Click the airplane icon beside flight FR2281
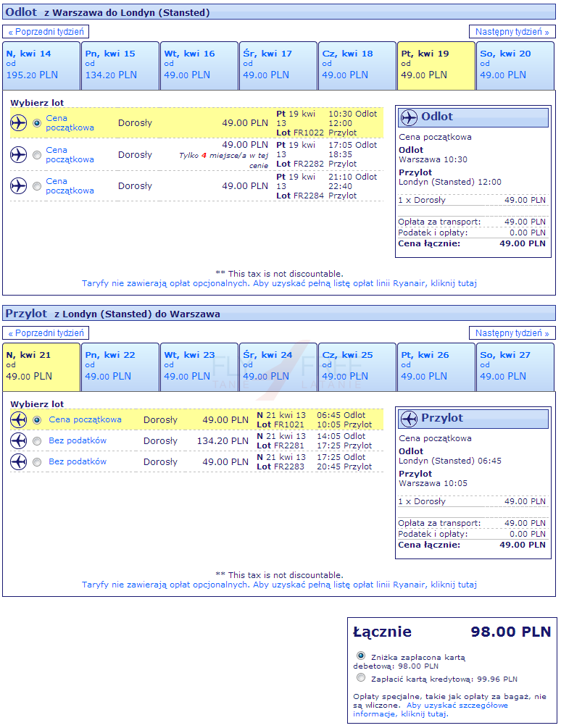 point(19,440)
